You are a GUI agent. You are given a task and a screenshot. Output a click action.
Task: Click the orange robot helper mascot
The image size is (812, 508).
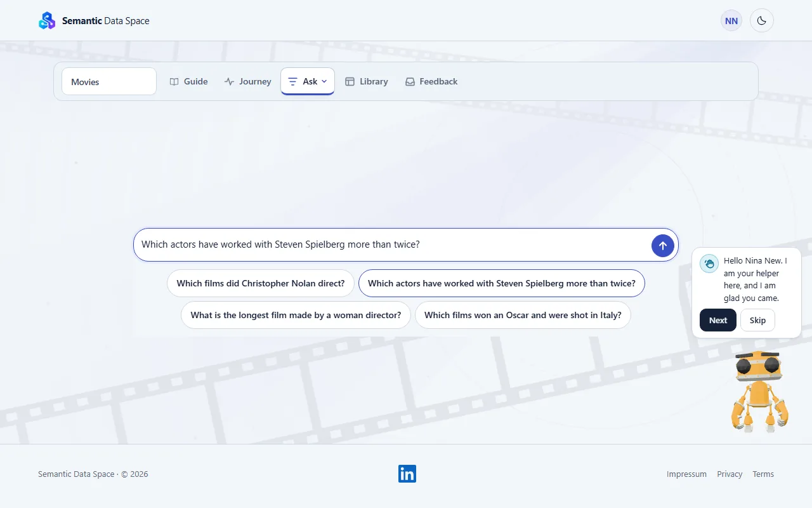(x=759, y=391)
